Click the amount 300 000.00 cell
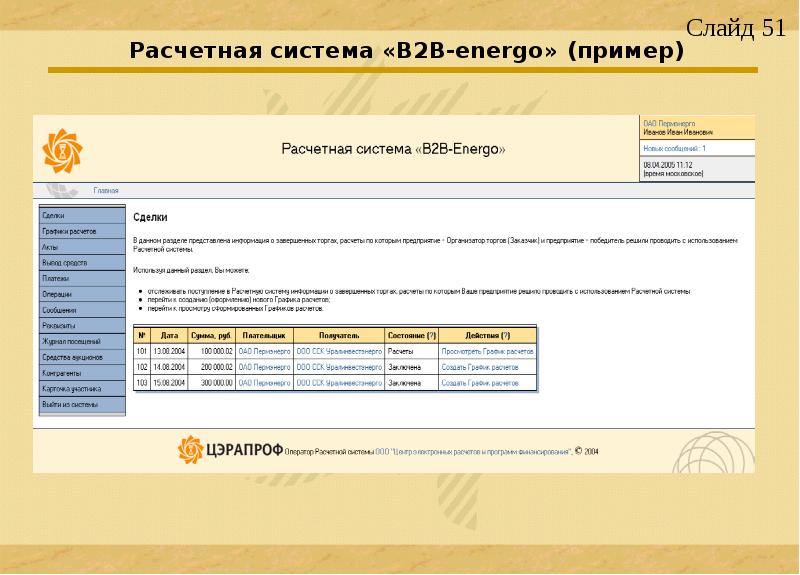The height and width of the screenshot is (575, 800). pyautogui.click(x=211, y=383)
